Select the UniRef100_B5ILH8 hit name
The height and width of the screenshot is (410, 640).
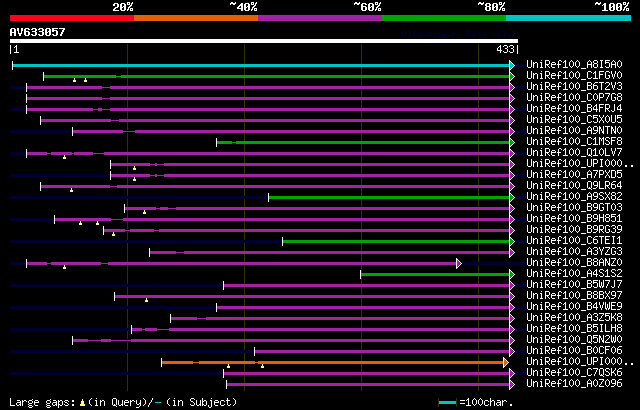(574, 329)
